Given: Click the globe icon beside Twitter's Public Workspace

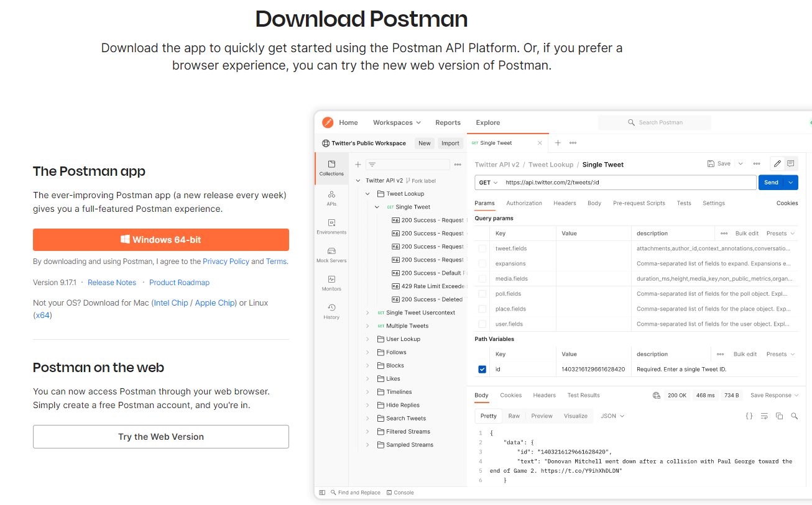Looking at the screenshot, I should pos(325,143).
